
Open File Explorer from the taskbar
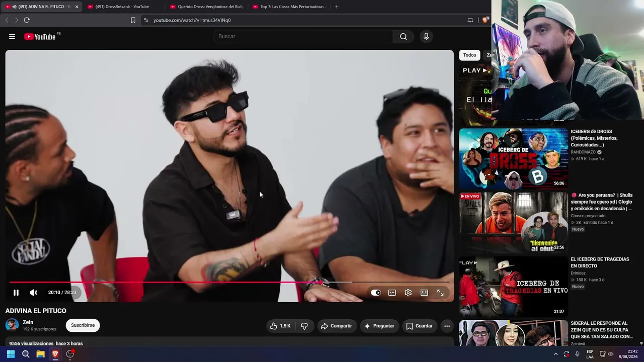pos(41,354)
